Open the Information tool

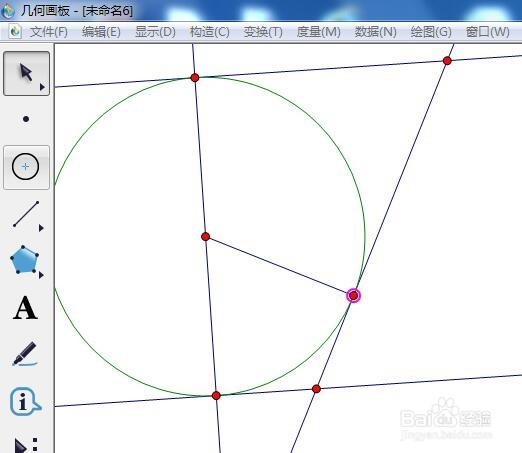point(25,401)
